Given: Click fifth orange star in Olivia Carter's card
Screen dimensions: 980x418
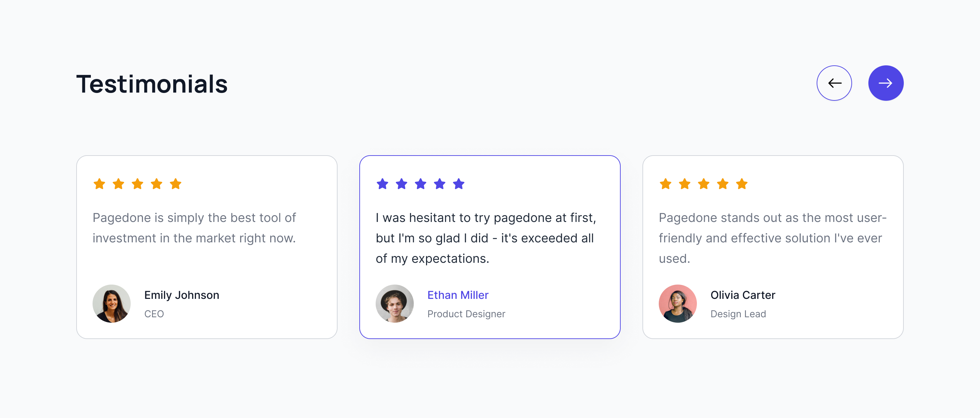Looking at the screenshot, I should 741,184.
